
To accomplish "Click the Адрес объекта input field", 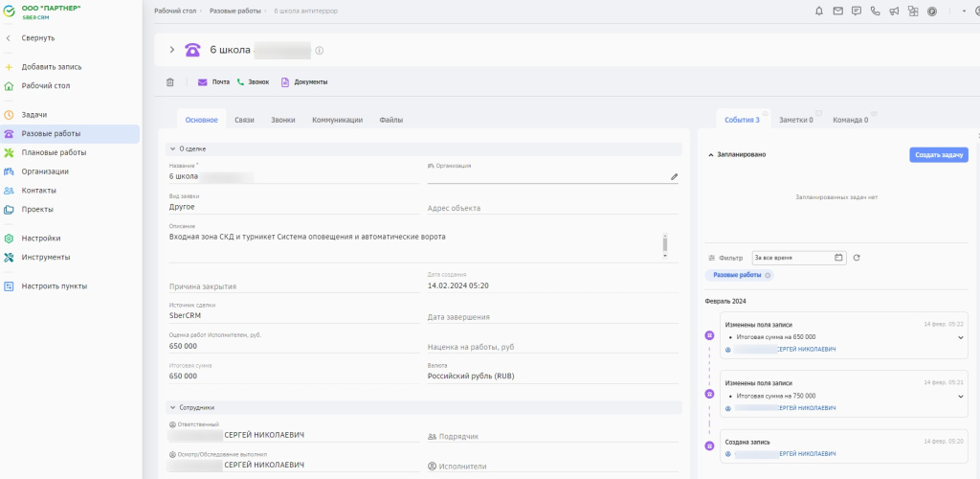I will pos(551,208).
